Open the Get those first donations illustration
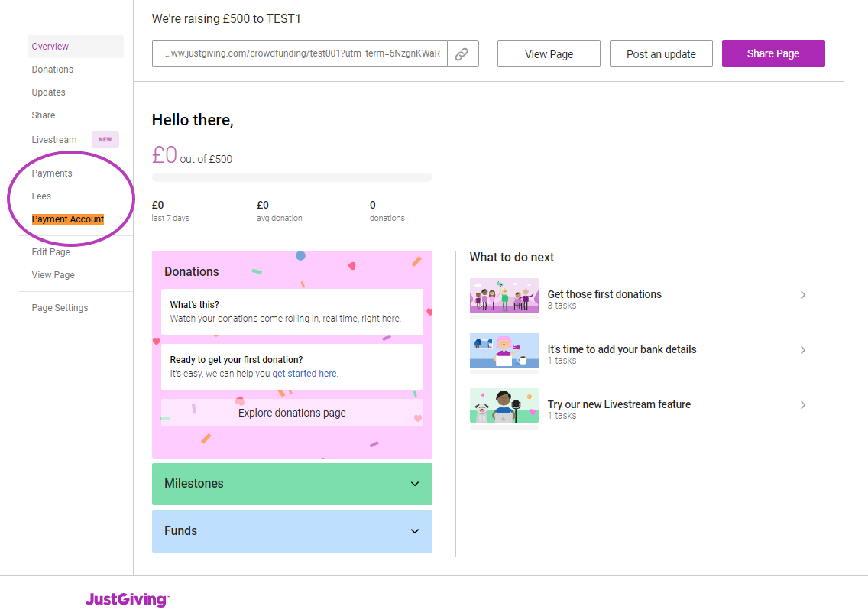This screenshot has height=616, width=868. pyautogui.click(x=504, y=295)
